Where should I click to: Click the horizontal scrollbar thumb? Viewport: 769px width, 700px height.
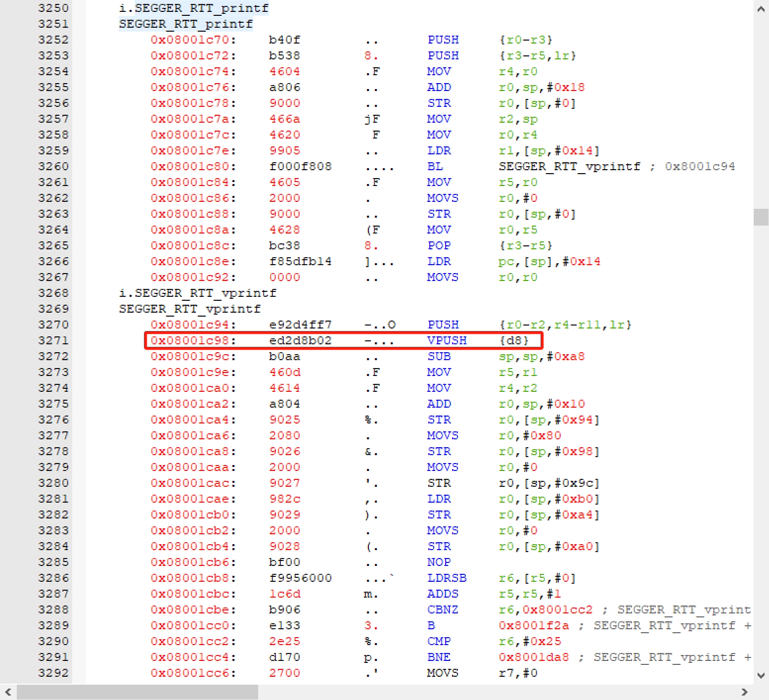click(x=137, y=692)
